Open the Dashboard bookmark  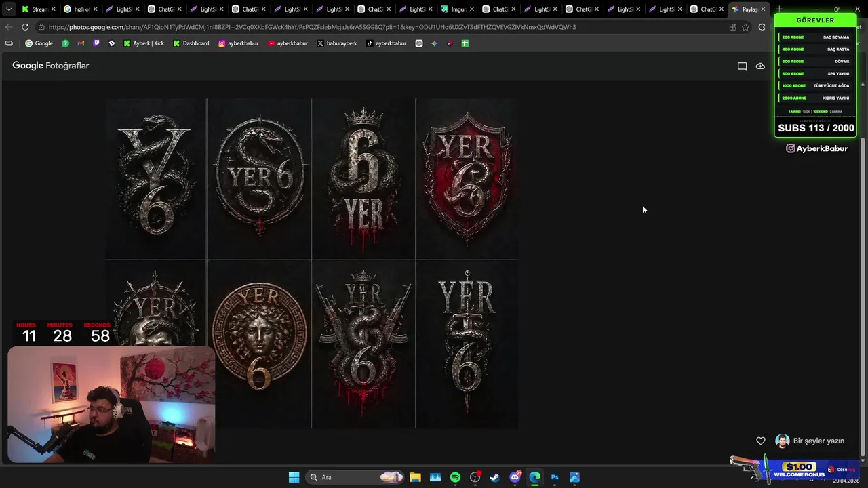191,43
